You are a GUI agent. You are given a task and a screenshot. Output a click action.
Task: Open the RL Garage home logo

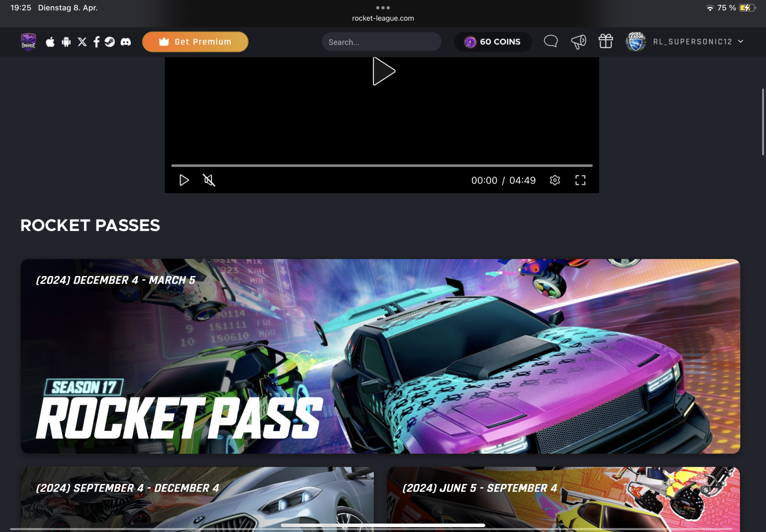(28, 41)
